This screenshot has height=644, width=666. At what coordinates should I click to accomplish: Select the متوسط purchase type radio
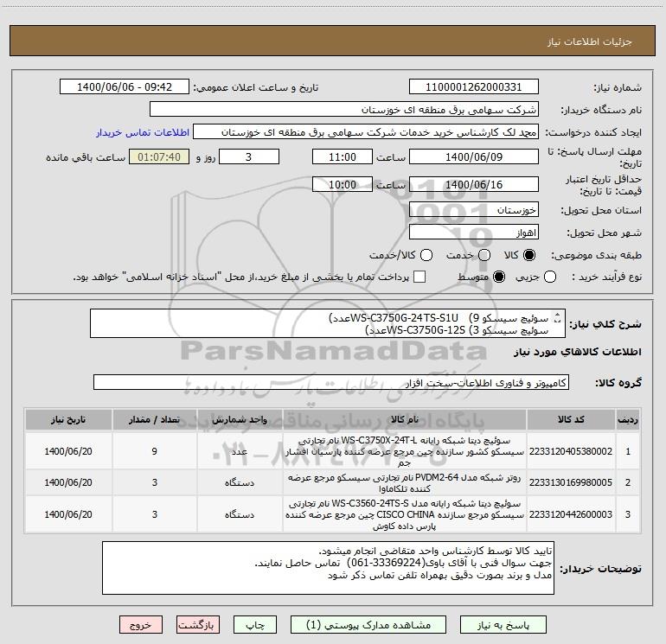click(499, 277)
